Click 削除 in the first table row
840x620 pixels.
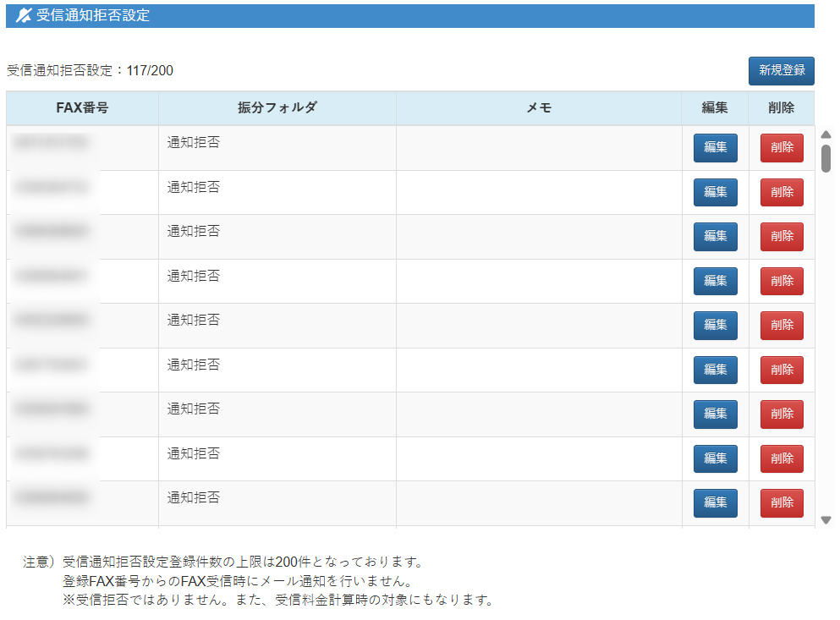pyautogui.click(x=782, y=147)
